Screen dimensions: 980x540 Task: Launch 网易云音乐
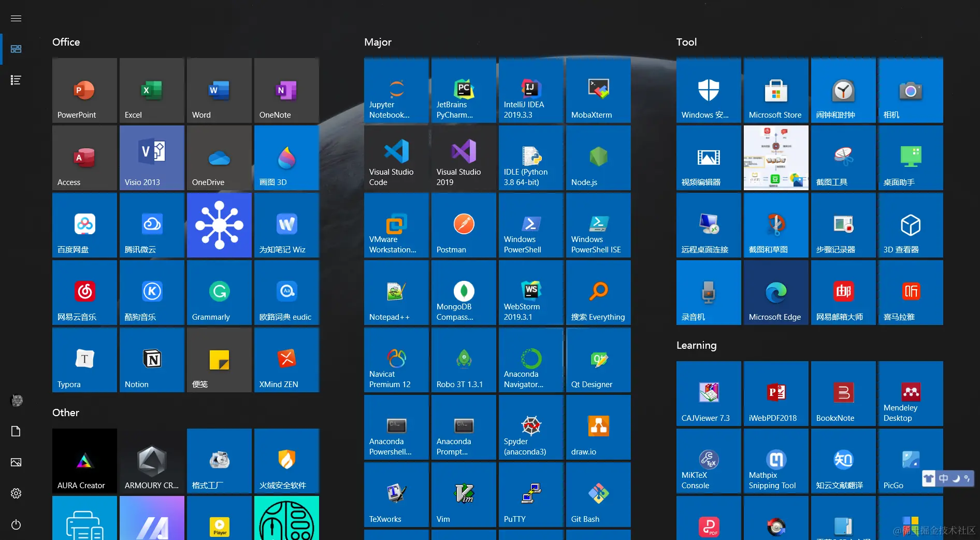pos(84,292)
